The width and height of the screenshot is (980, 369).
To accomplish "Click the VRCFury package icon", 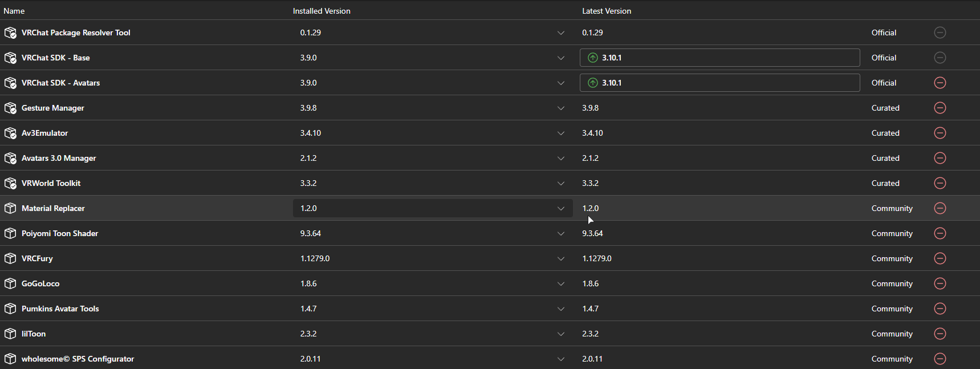I will click(x=10, y=258).
